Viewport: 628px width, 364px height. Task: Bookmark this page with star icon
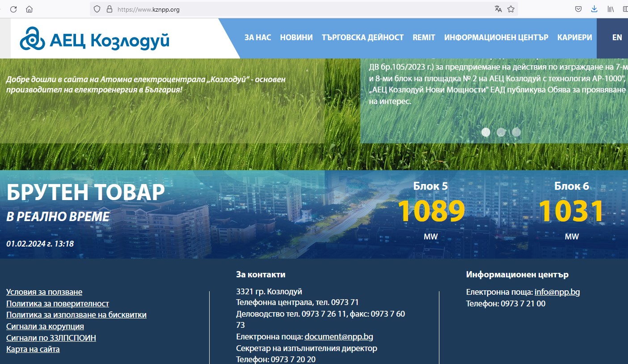coord(511,9)
